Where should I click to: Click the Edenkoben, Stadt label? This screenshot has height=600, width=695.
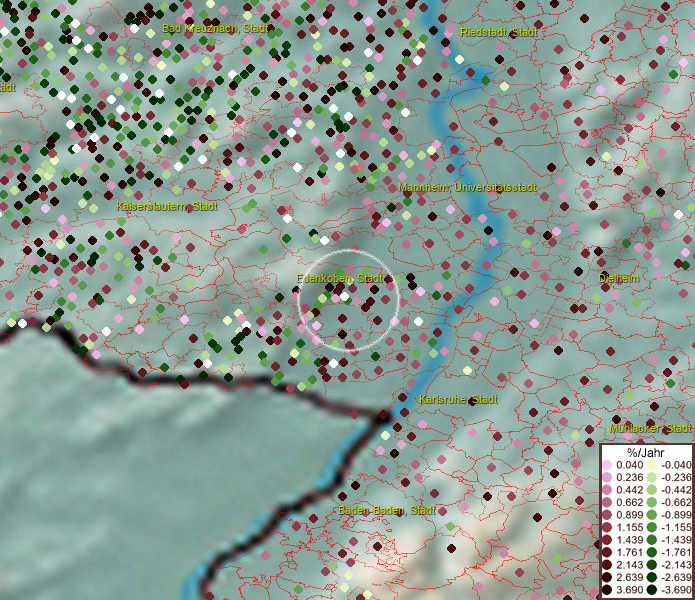tap(339, 278)
